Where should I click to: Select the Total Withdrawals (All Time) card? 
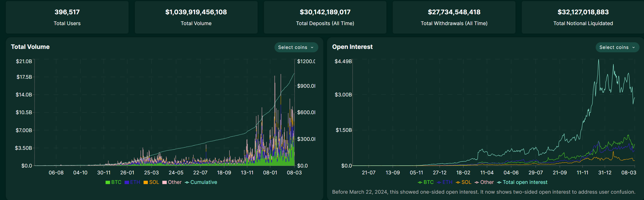coord(454,17)
